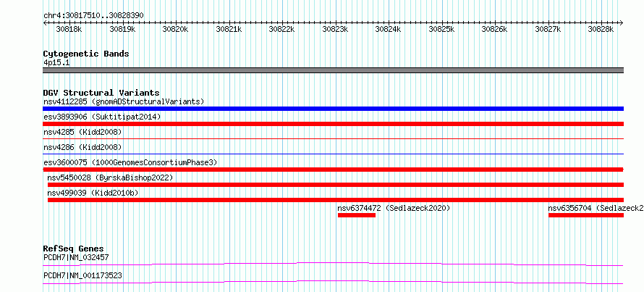Click the Cytogenetic Bands track title
This screenshot has height=292, width=644.
(x=86, y=54)
